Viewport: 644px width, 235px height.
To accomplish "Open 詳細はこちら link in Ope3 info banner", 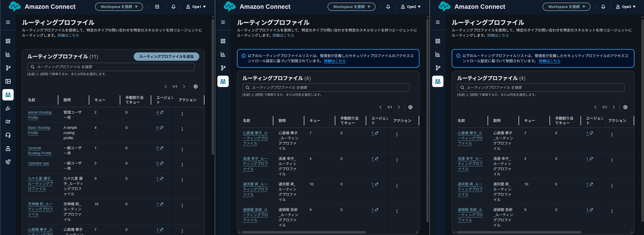I will pyautogui.click(x=550, y=61).
